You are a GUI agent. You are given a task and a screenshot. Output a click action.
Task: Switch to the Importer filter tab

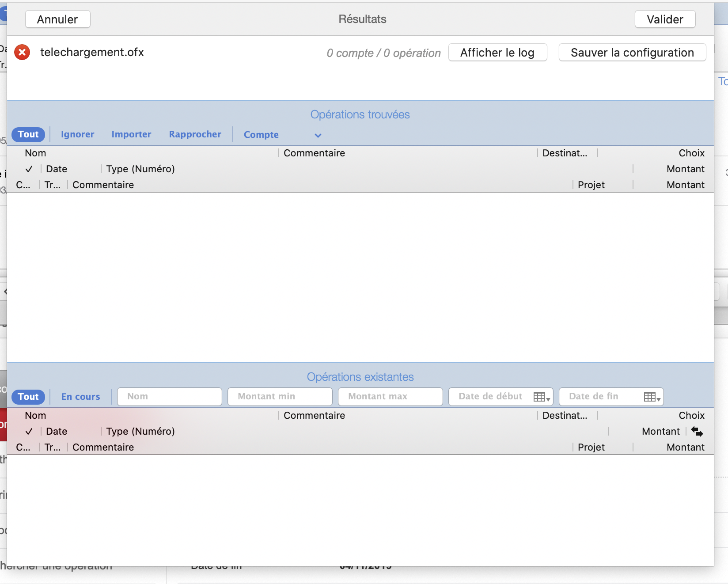pos(131,134)
